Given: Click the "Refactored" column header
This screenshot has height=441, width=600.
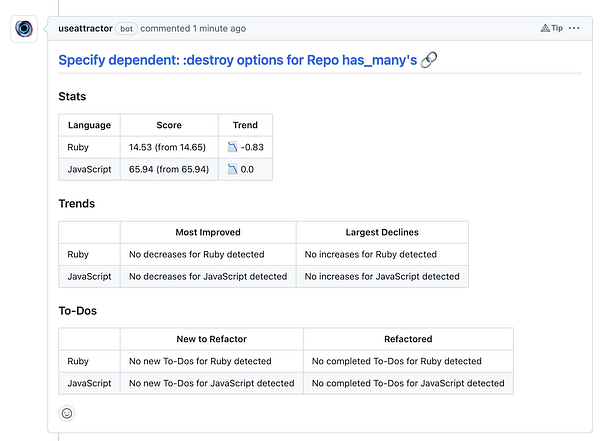Looking at the screenshot, I should pos(408,340).
